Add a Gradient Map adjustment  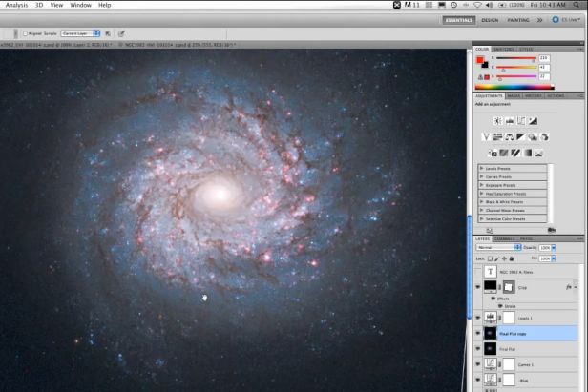coord(528,153)
